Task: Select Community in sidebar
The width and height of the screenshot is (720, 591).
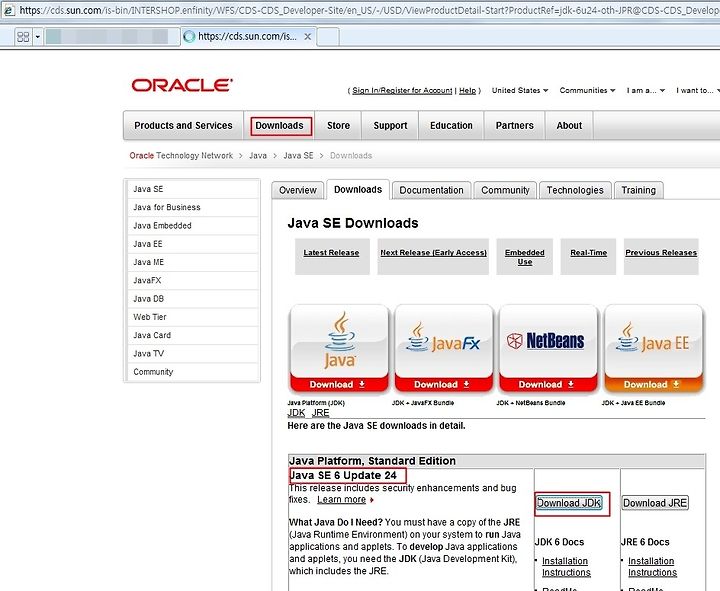Action: pos(193,372)
